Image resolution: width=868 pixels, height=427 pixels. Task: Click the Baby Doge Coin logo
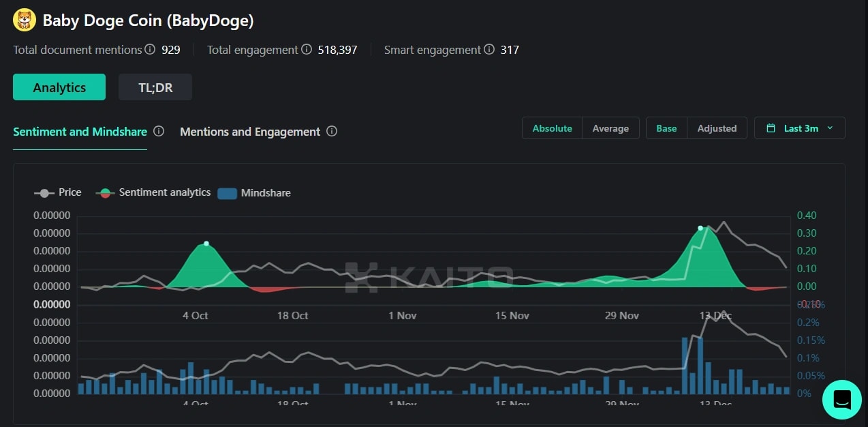[x=24, y=20]
